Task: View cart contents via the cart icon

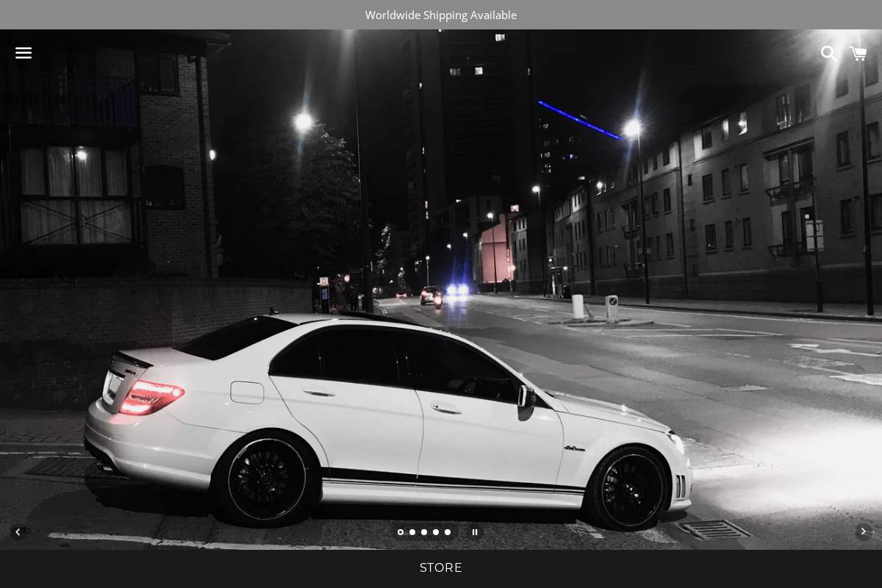Action: 858,54
